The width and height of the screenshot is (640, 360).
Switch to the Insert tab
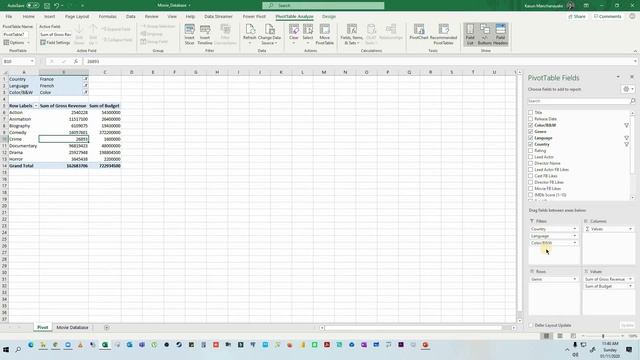[x=49, y=16]
